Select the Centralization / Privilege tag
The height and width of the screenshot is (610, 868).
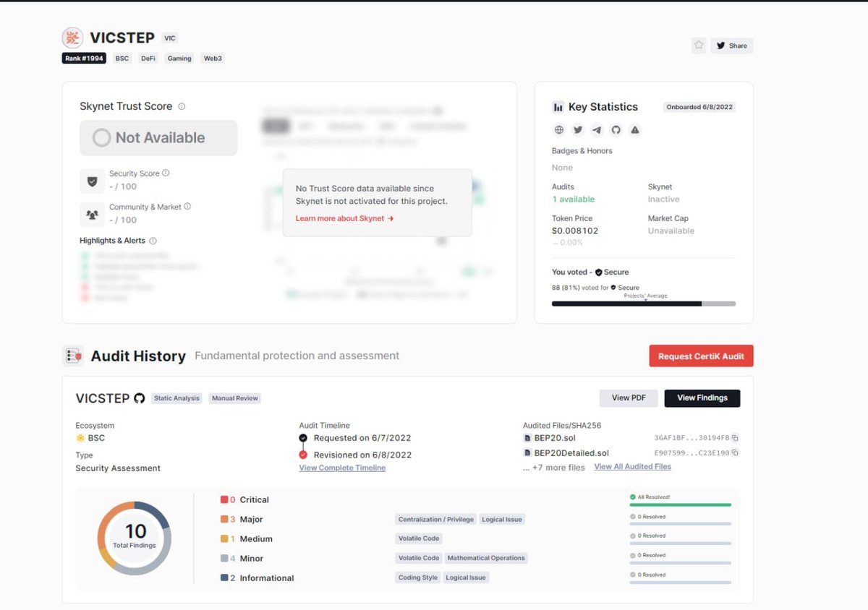click(x=435, y=520)
